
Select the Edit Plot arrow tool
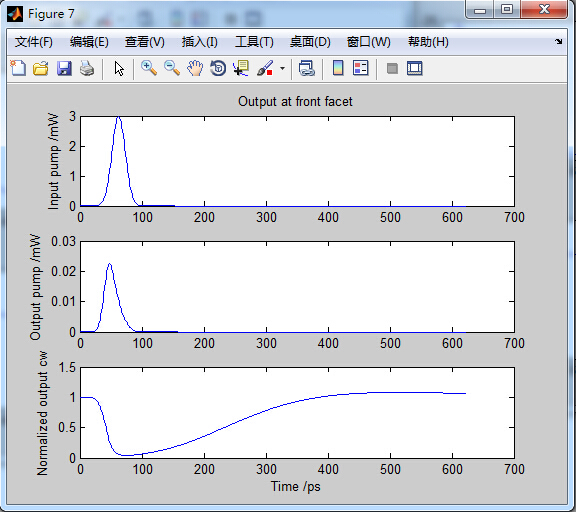point(119,68)
